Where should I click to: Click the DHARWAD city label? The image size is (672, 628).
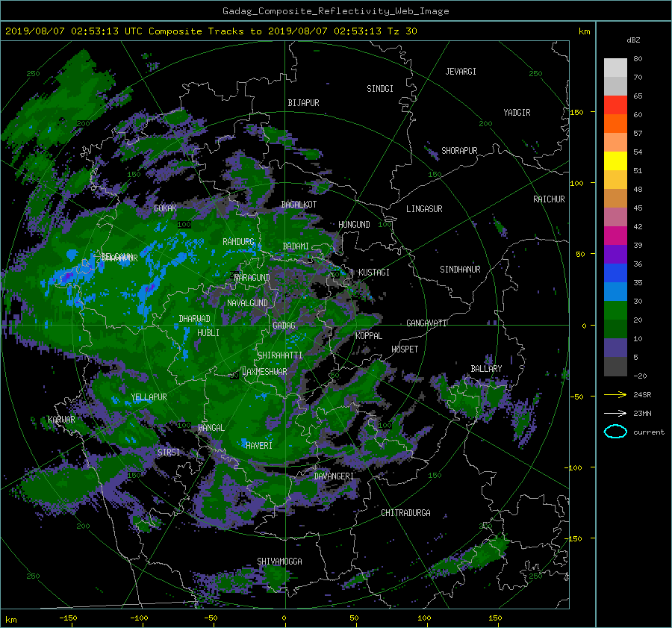point(195,319)
